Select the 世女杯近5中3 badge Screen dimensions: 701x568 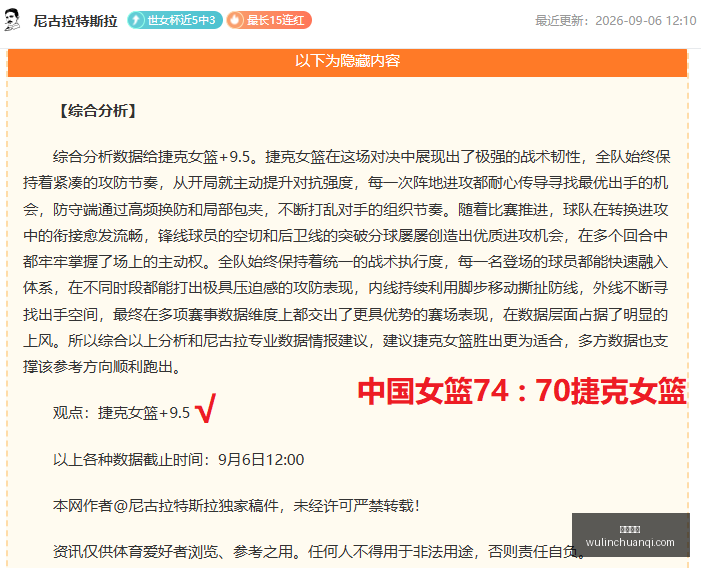[x=175, y=20]
